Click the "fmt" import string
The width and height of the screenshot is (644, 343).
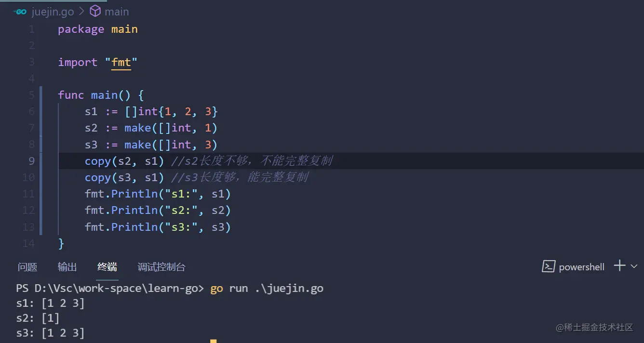click(121, 62)
